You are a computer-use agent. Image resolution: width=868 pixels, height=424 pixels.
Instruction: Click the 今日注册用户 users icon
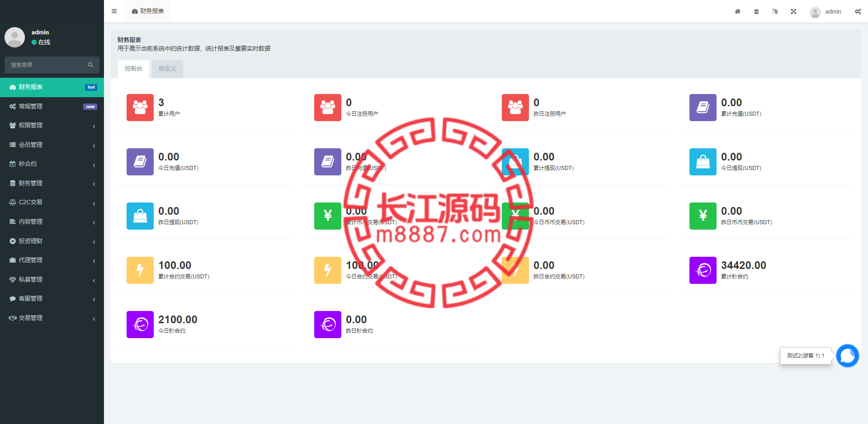coord(328,108)
